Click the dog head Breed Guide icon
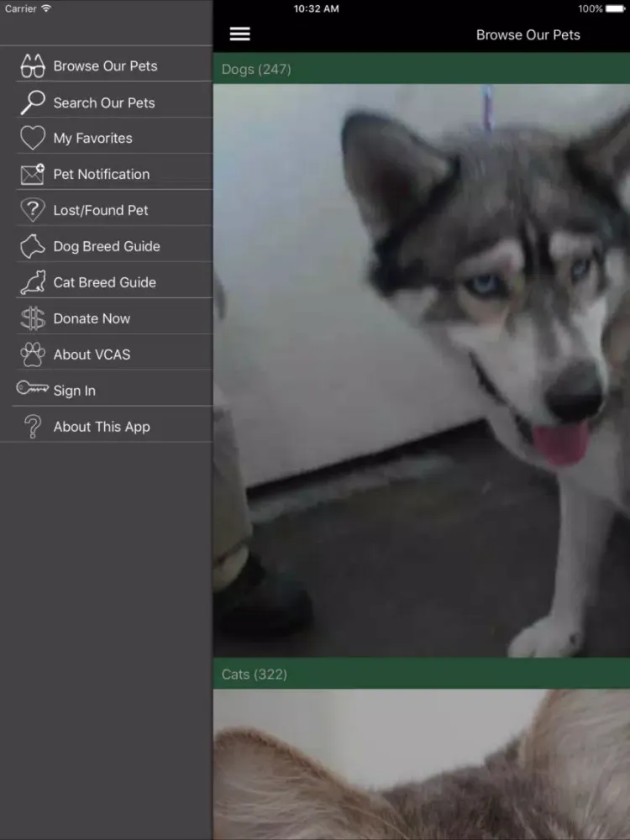 click(33, 246)
